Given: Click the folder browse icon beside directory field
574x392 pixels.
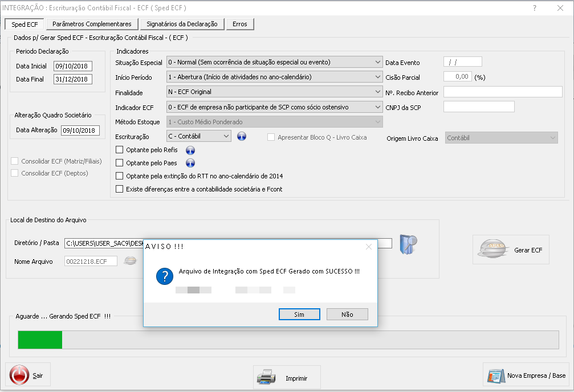Looking at the screenshot, I should tap(408, 244).
